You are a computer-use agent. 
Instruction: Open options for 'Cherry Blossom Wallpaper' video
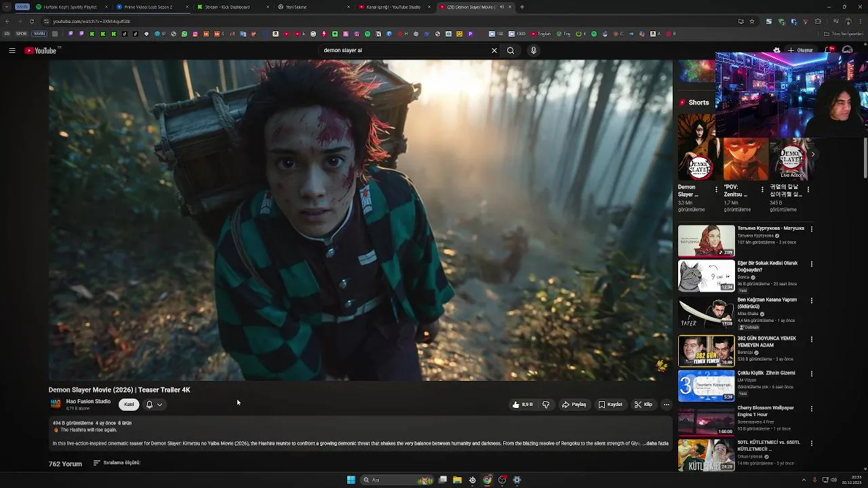pyautogui.click(x=812, y=409)
